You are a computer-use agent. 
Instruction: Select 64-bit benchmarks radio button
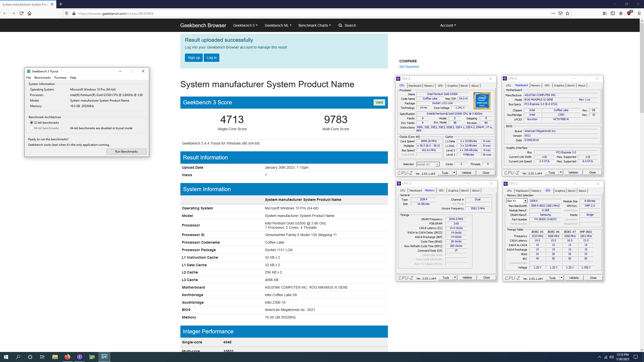31,128
